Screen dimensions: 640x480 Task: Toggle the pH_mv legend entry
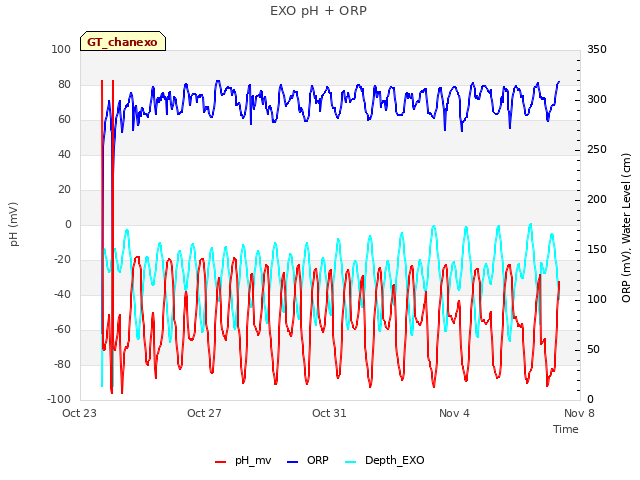pyautogui.click(x=243, y=461)
